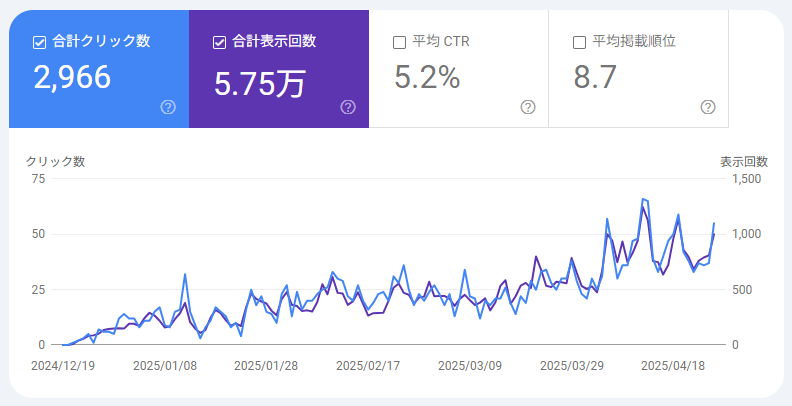Click the 2025/01/28 date label
The height and width of the screenshot is (406, 792).
pos(266,366)
